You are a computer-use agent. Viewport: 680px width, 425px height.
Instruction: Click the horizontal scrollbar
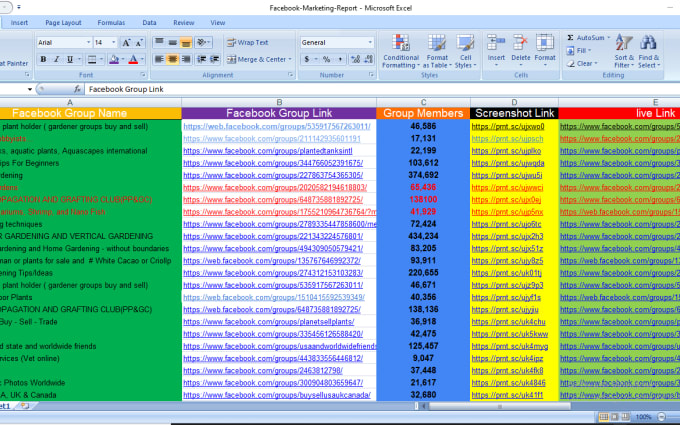pos(499,406)
